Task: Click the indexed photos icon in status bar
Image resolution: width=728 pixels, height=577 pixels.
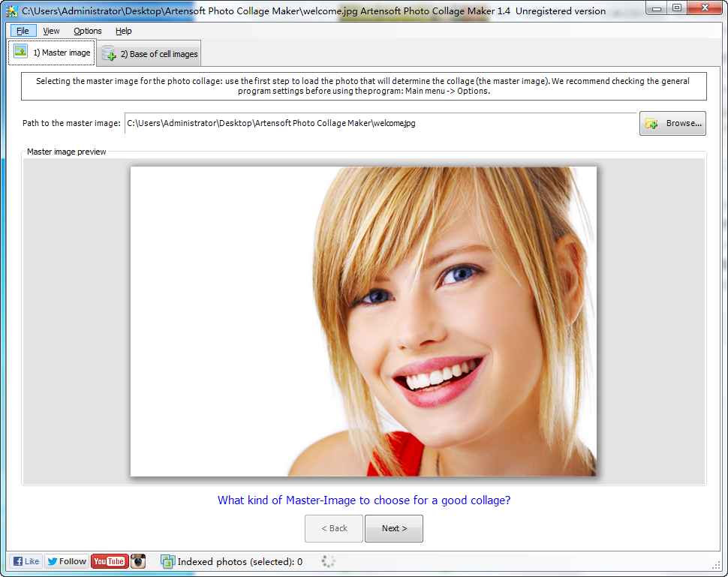Action: click(167, 562)
